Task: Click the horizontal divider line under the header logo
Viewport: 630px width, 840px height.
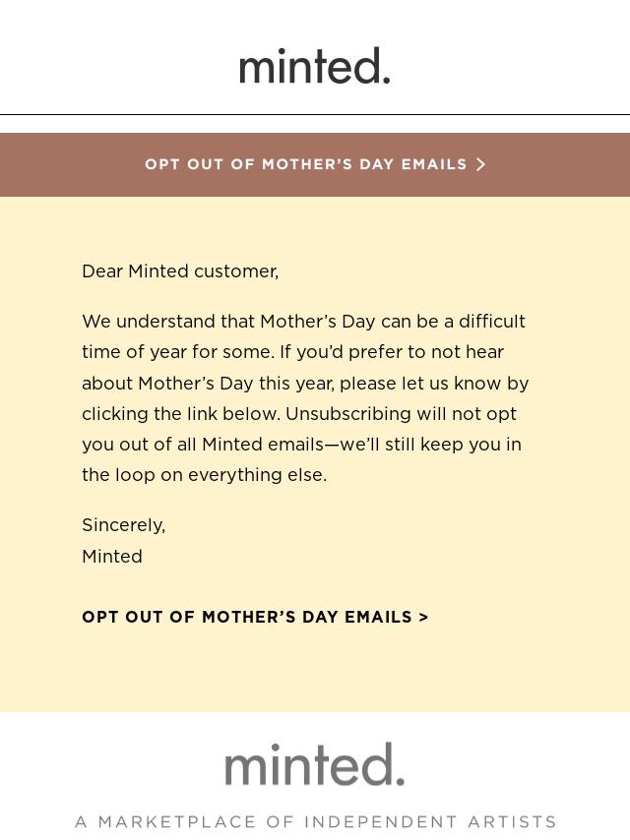Action: point(315,114)
